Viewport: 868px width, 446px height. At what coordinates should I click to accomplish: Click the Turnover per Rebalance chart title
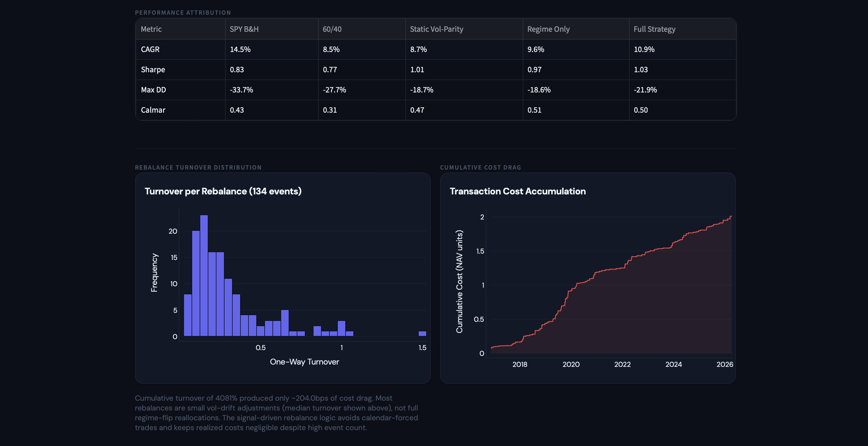(223, 191)
